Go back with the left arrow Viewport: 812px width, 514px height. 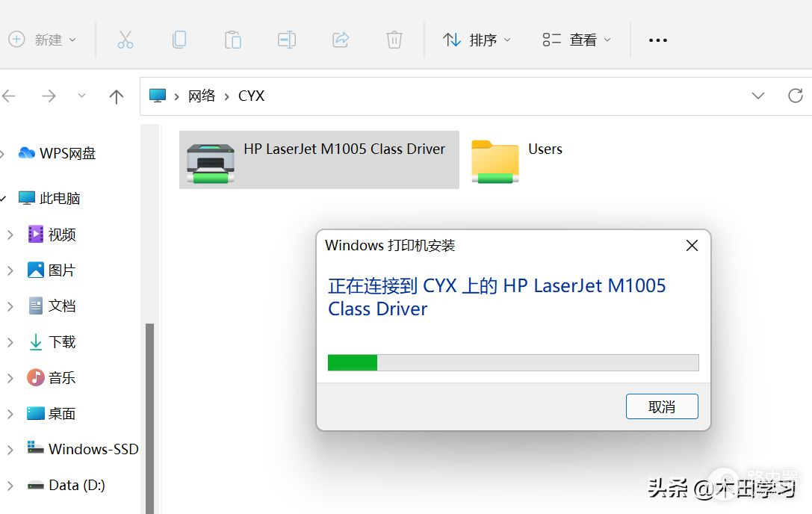click(x=9, y=96)
